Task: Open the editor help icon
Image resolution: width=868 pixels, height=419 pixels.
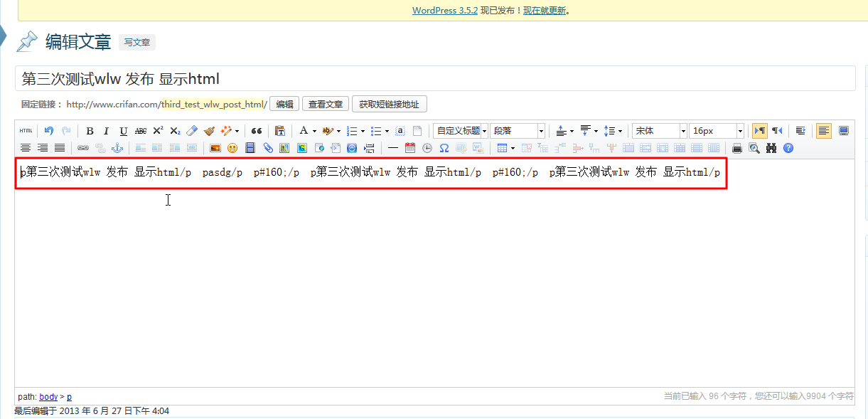Action: pyautogui.click(x=788, y=148)
